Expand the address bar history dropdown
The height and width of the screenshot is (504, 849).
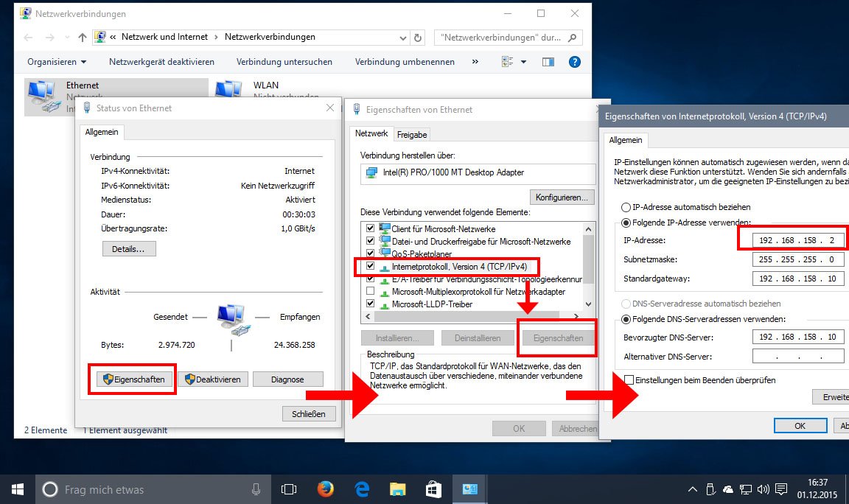coord(403,38)
